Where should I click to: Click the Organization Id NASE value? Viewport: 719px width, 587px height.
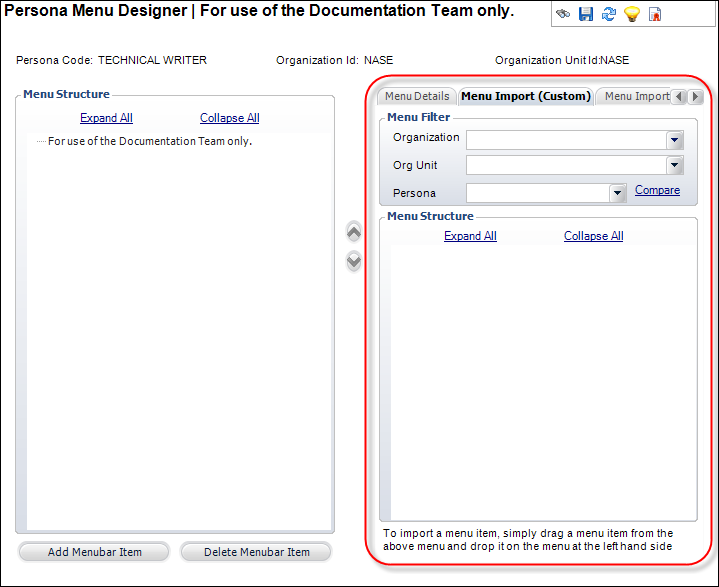click(378, 60)
